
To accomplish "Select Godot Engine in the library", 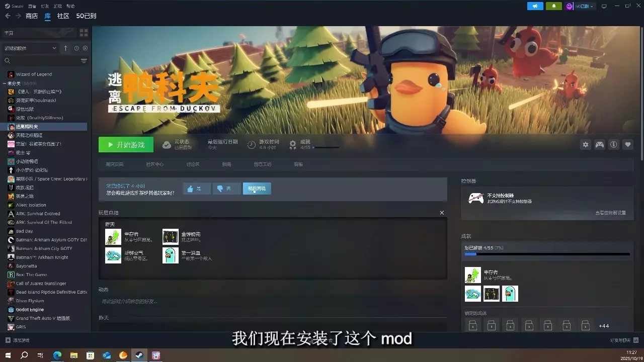I will pyautogui.click(x=30, y=310).
